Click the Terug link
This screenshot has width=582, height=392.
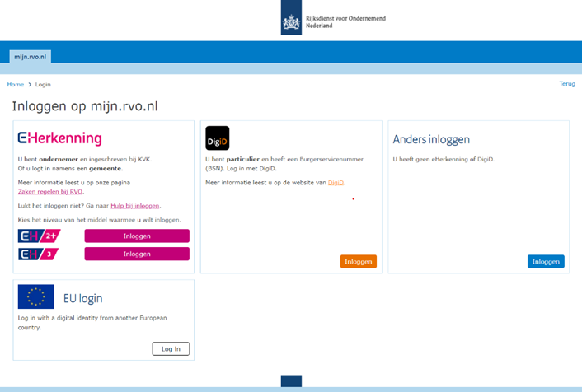pyautogui.click(x=567, y=84)
